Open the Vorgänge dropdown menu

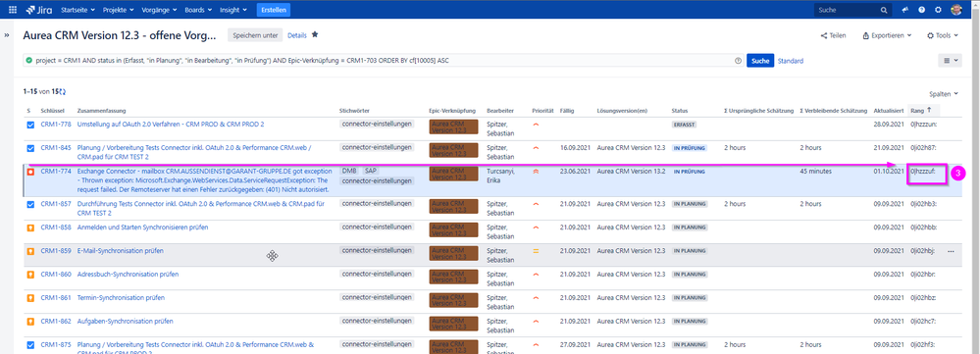tap(158, 10)
